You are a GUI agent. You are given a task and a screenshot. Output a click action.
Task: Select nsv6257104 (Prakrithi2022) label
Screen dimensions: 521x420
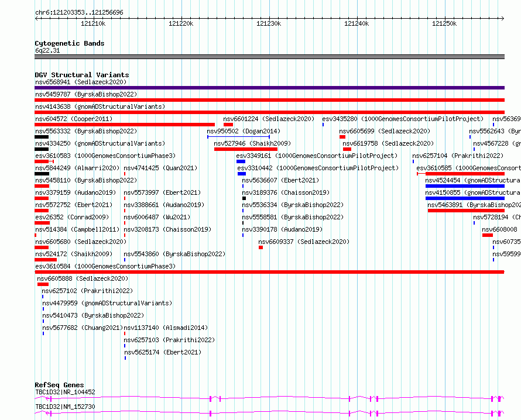458,156
